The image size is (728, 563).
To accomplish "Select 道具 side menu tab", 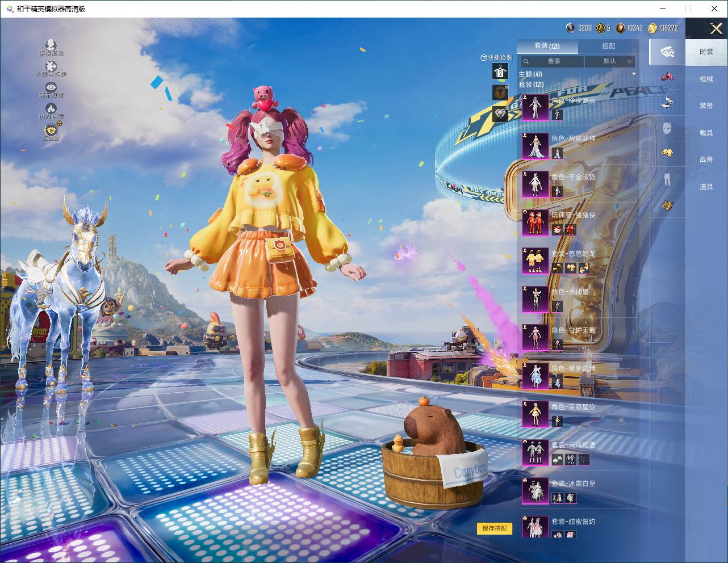I will [x=706, y=187].
